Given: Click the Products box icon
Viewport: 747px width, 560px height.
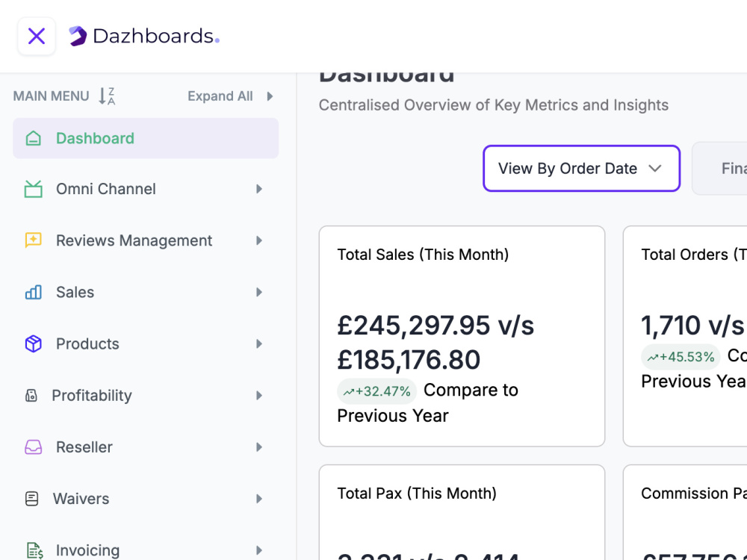Looking at the screenshot, I should pos(34,343).
